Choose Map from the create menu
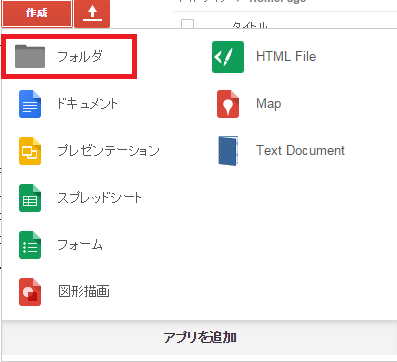The width and height of the screenshot is (397, 362). (269, 104)
